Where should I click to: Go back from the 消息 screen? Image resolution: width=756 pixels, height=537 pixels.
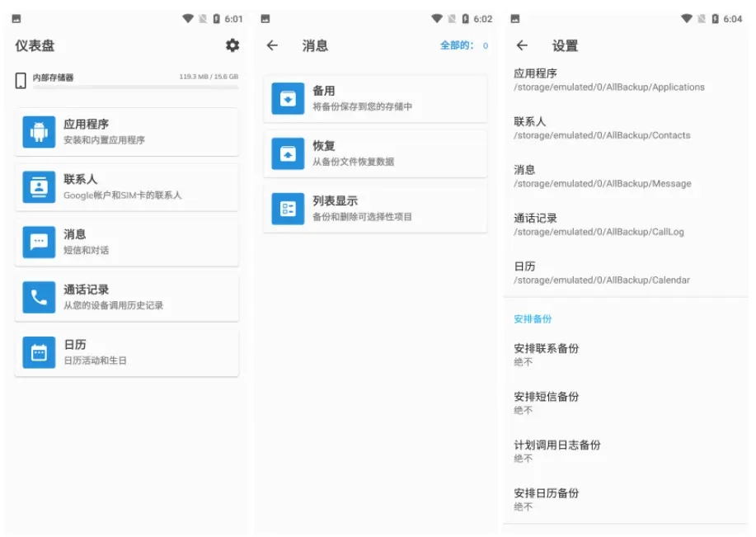(273, 46)
